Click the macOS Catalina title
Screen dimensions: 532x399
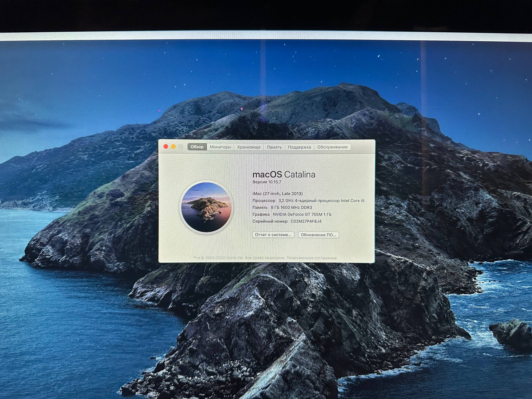point(284,174)
